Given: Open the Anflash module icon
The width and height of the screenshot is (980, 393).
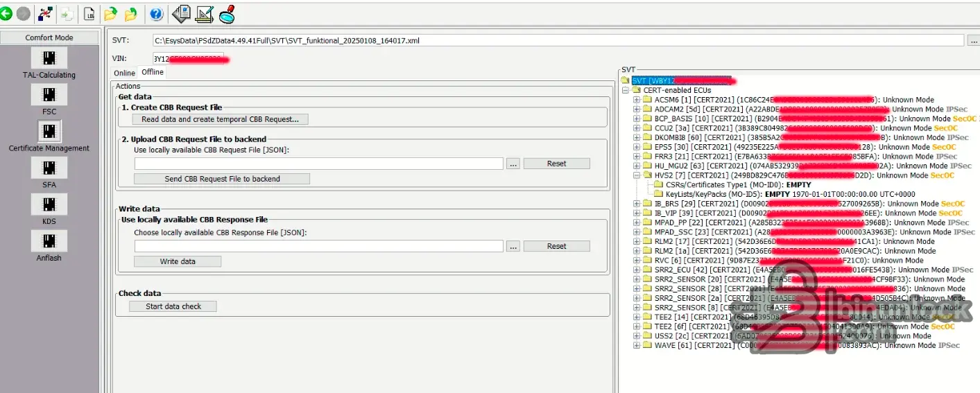Looking at the screenshot, I should [49, 241].
